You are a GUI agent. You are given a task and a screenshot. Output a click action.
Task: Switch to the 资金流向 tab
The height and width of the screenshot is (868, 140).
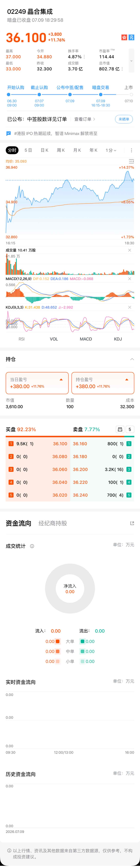19,523
